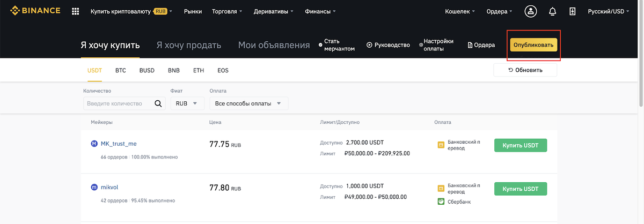Click MK_trust_me merchant avatar icon

tap(94, 144)
